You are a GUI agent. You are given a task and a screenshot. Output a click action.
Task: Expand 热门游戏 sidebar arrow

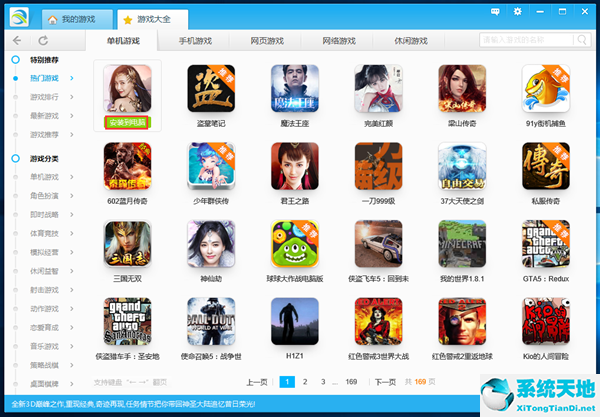click(x=72, y=78)
